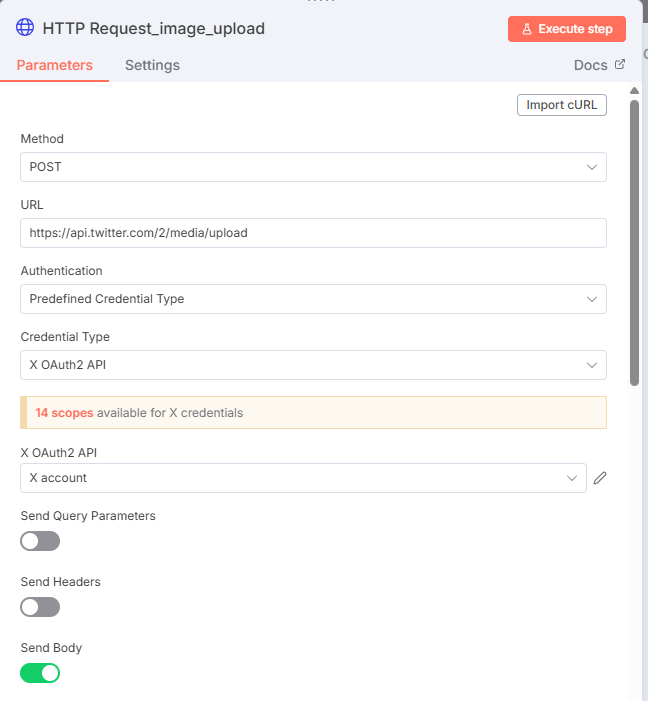Screen dimensions: 648x701
Task: Open the Docs external link icon
Action: coord(620,65)
